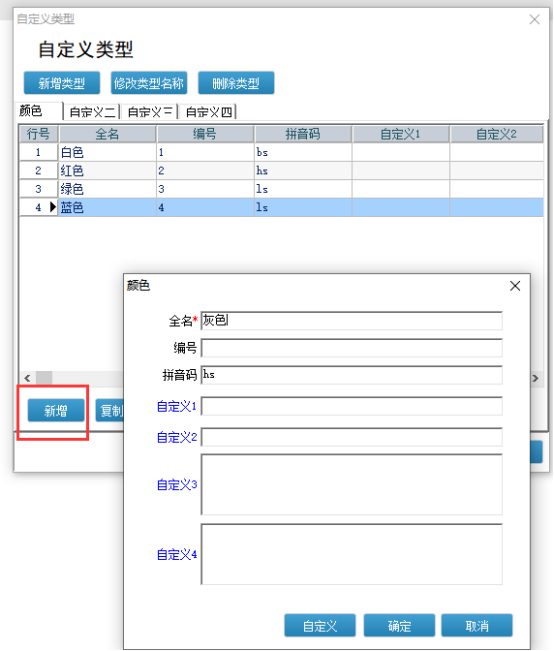Click the 修改类型名称 button

(149, 83)
